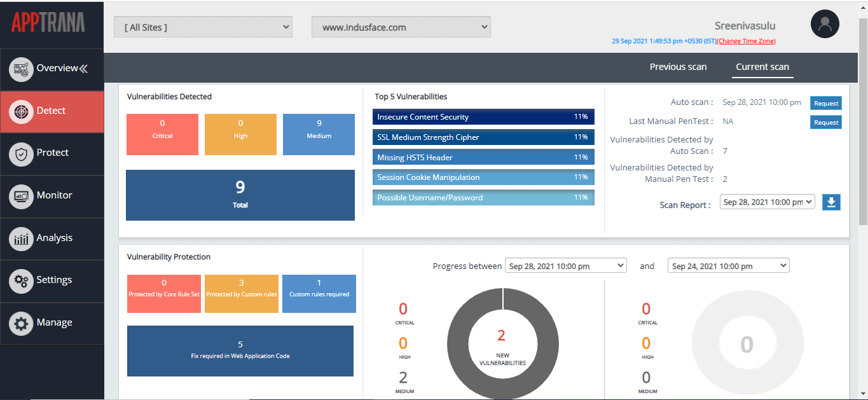The image size is (868, 400).
Task: Open the user profile avatar
Action: point(825,24)
